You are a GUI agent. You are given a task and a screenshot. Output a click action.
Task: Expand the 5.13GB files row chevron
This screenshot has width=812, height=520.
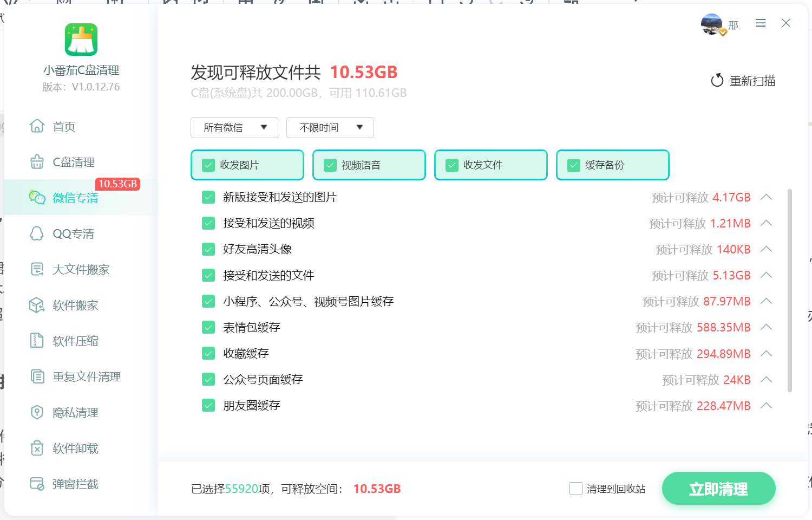[766, 275]
